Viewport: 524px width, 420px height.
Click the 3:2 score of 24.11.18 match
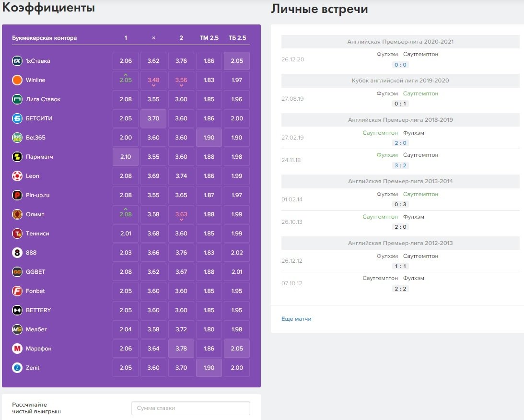pos(400,165)
